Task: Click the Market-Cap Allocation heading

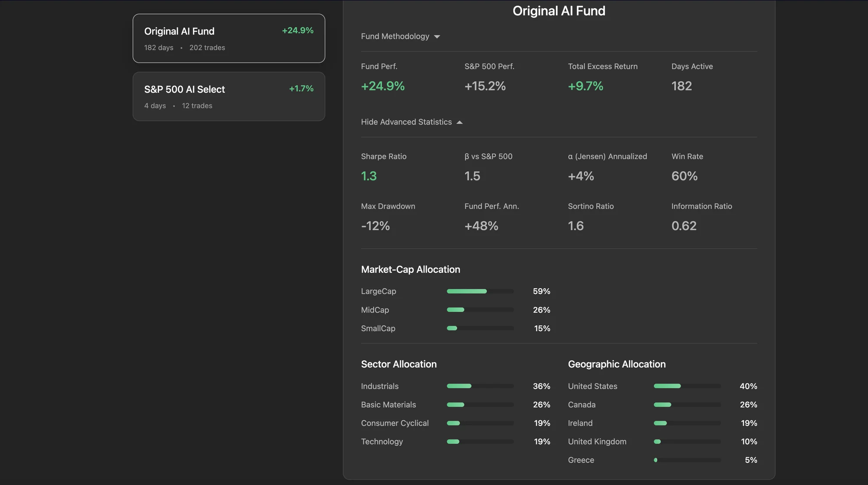Action: coord(410,269)
